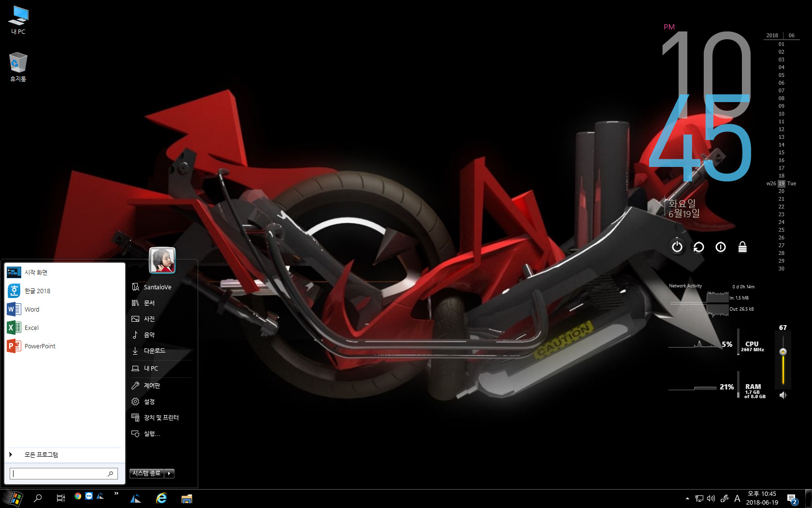Click the widget restart icon

click(x=699, y=247)
